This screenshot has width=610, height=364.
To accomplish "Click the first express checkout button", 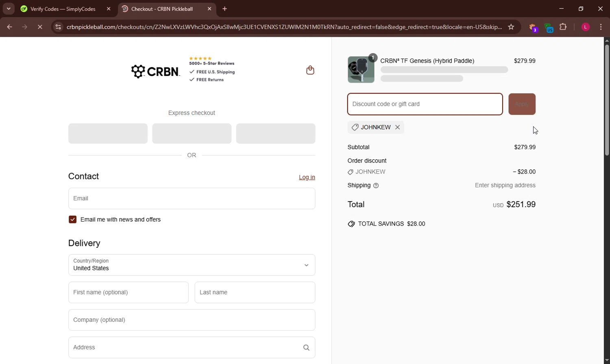I will (108, 134).
